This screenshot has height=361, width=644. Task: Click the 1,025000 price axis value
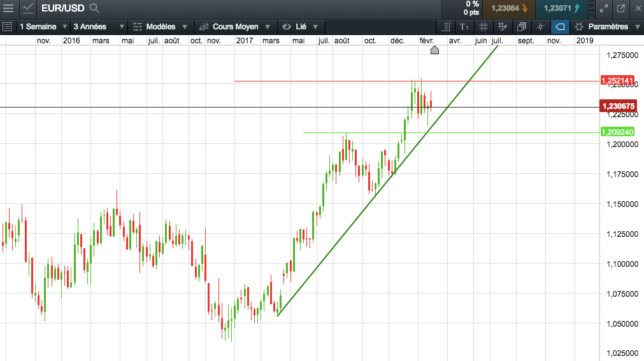(x=622, y=353)
